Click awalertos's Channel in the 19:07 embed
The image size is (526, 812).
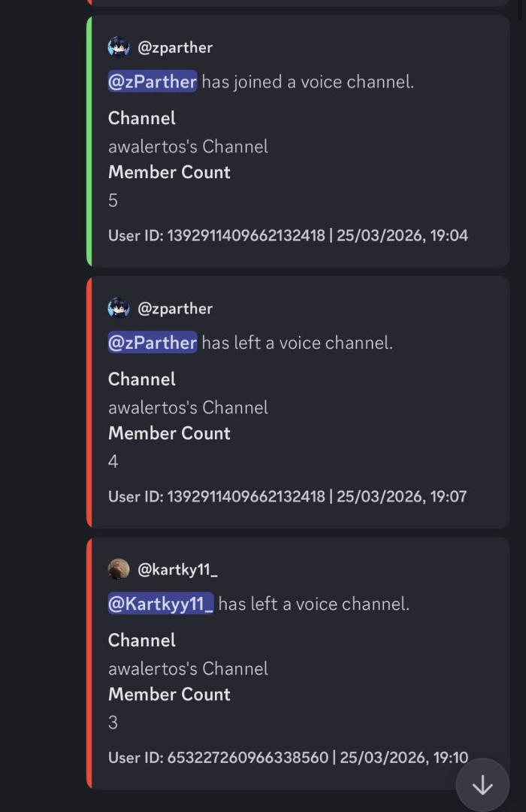(188, 408)
